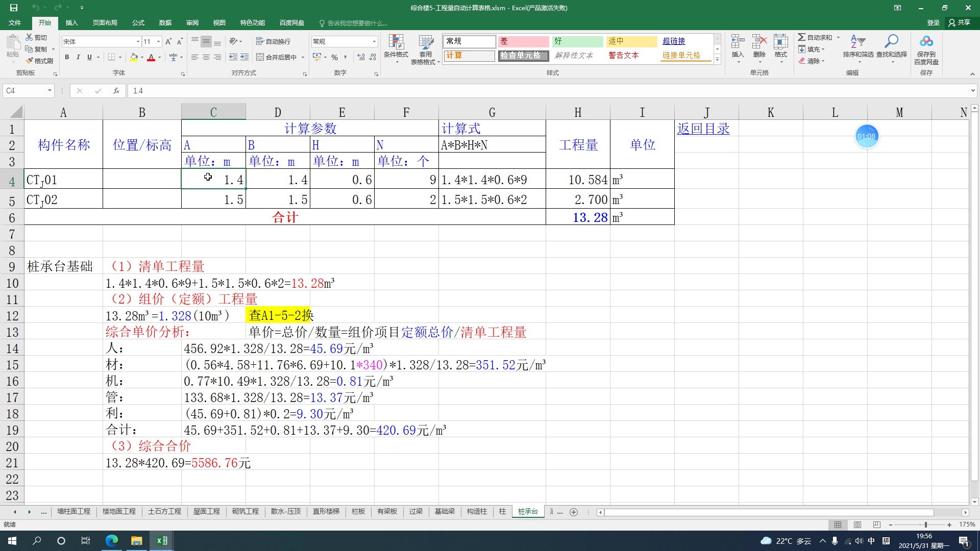Toggle middle vertical alignment
The height and width of the screenshot is (551, 980).
(206, 41)
